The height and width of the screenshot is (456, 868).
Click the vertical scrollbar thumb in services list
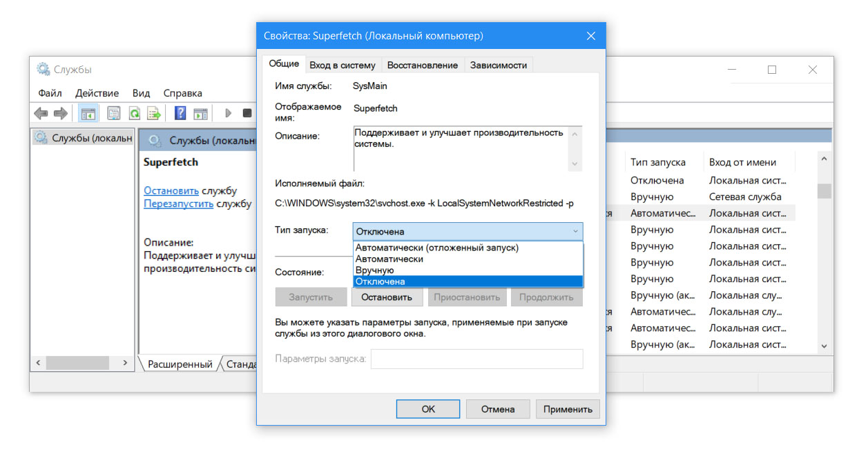coord(824,191)
